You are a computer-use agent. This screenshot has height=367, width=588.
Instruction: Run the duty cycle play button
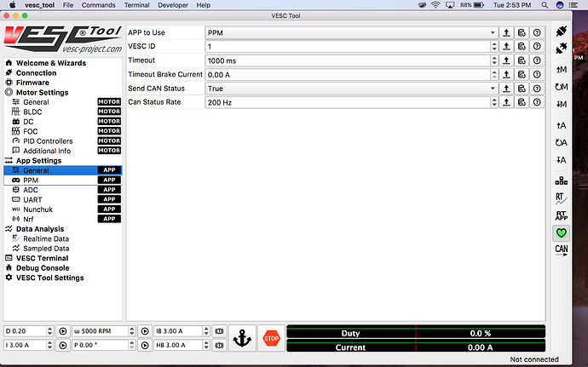[62, 330]
